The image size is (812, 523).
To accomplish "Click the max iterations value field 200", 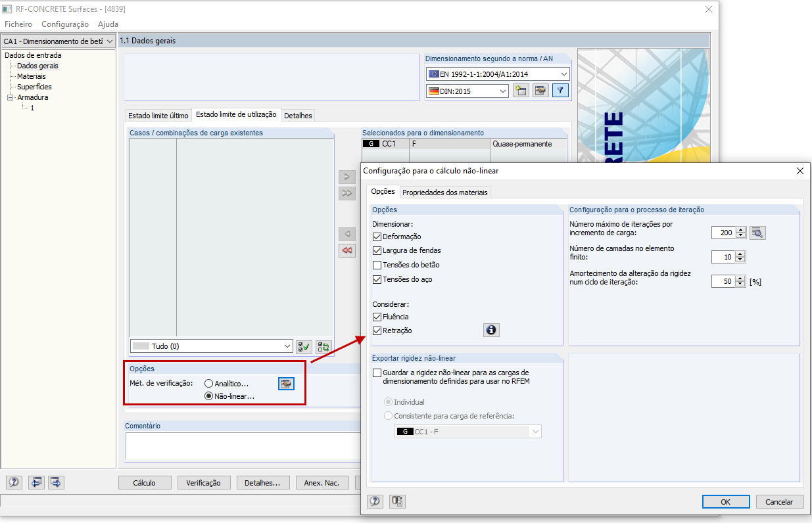I will tap(724, 233).
